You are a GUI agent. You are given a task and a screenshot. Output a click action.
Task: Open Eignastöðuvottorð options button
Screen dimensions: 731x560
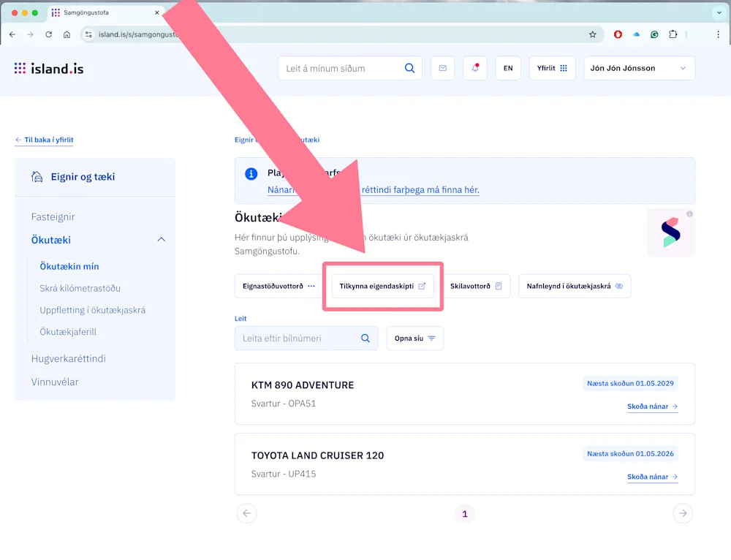coord(279,287)
